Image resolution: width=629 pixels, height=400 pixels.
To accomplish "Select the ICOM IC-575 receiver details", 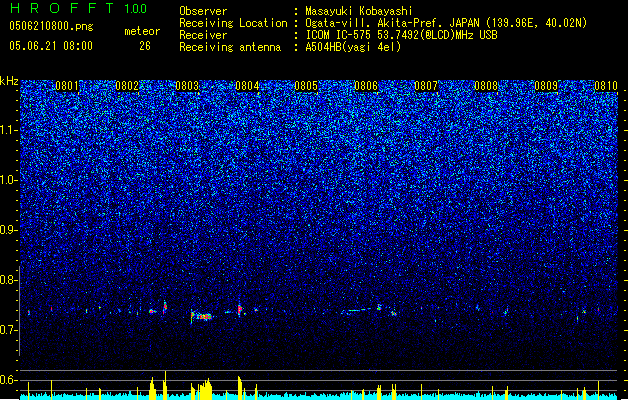I will [x=401, y=35].
